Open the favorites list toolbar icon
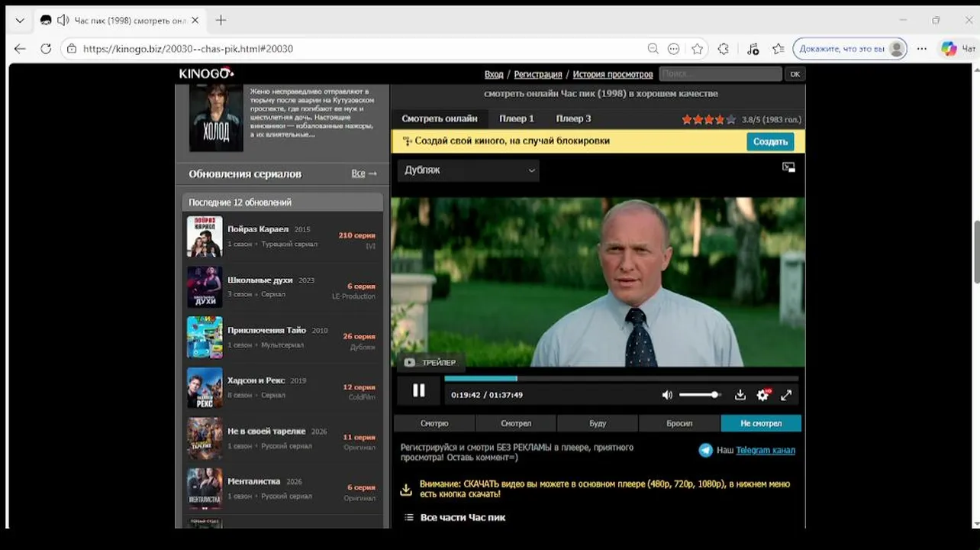The width and height of the screenshot is (980, 550). click(778, 48)
